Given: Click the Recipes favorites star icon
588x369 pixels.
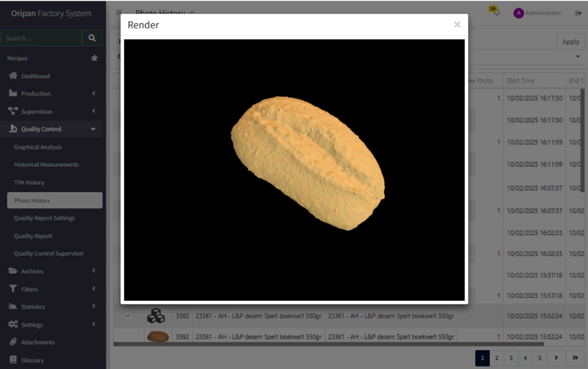Looking at the screenshot, I should pyautogui.click(x=94, y=58).
